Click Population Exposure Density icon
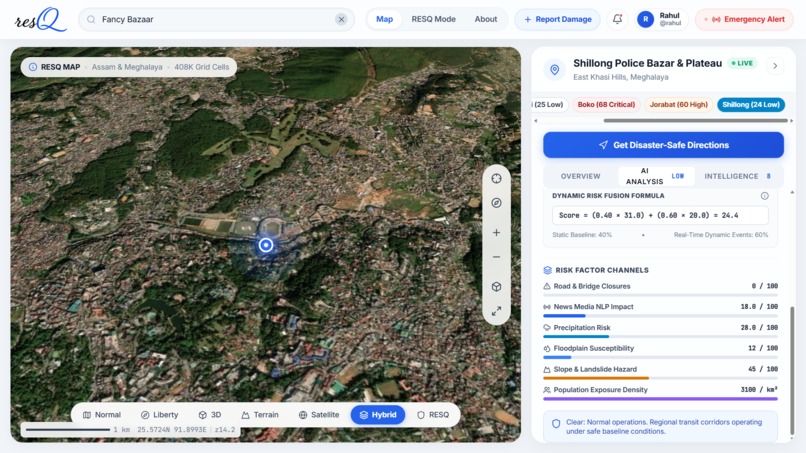This screenshot has width=806, height=453. pyautogui.click(x=547, y=390)
